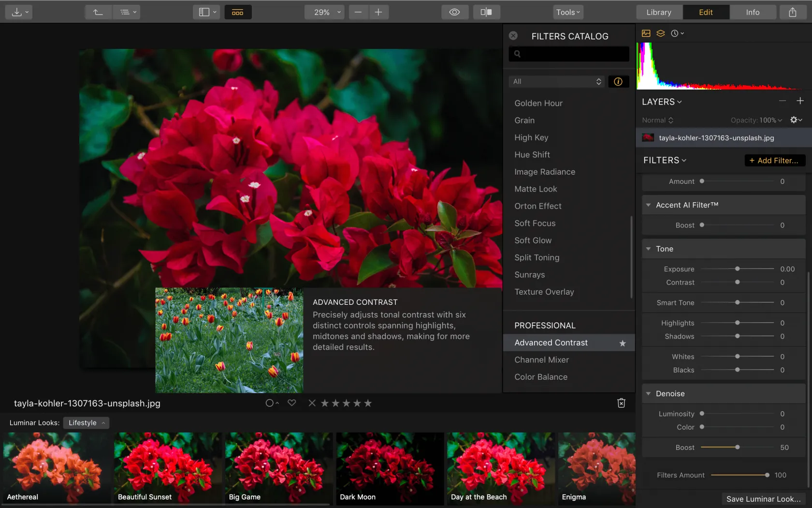Switch to the Library tab
812x508 pixels.
point(659,12)
